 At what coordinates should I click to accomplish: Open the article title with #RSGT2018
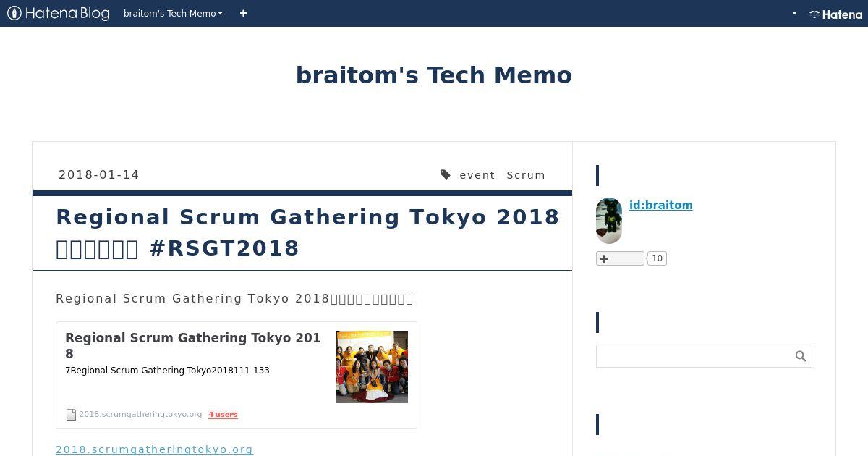(307, 232)
